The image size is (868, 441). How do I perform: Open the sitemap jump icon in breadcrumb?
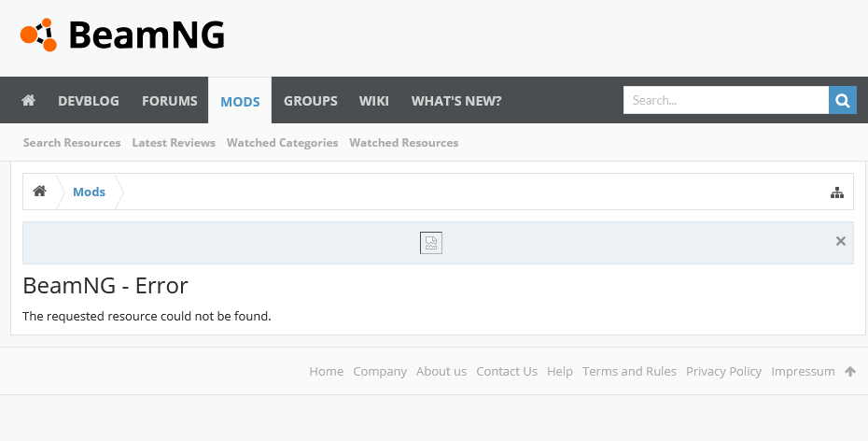coord(837,192)
